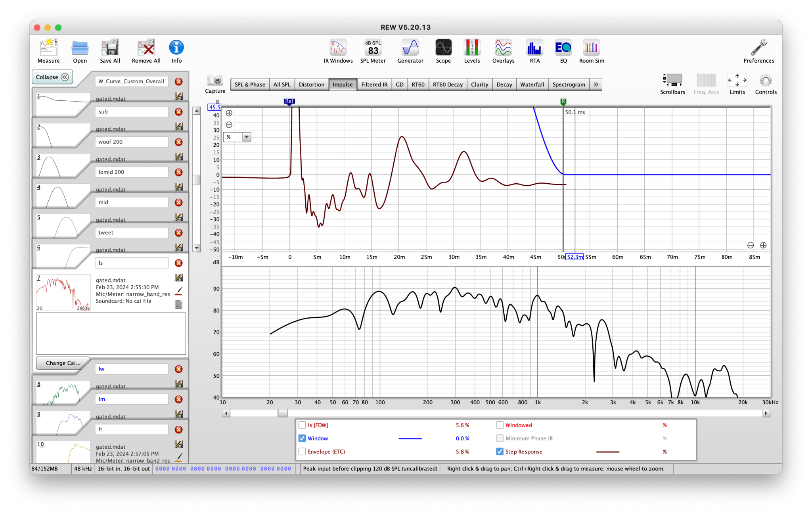Enable the Envelope (ETC) checkbox
The height and width of the screenshot is (513, 812).
(302, 452)
